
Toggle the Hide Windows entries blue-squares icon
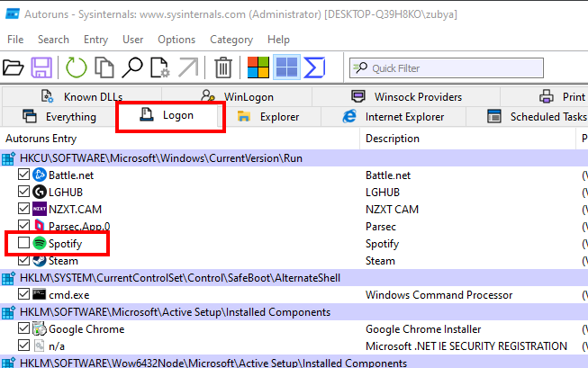(286, 67)
